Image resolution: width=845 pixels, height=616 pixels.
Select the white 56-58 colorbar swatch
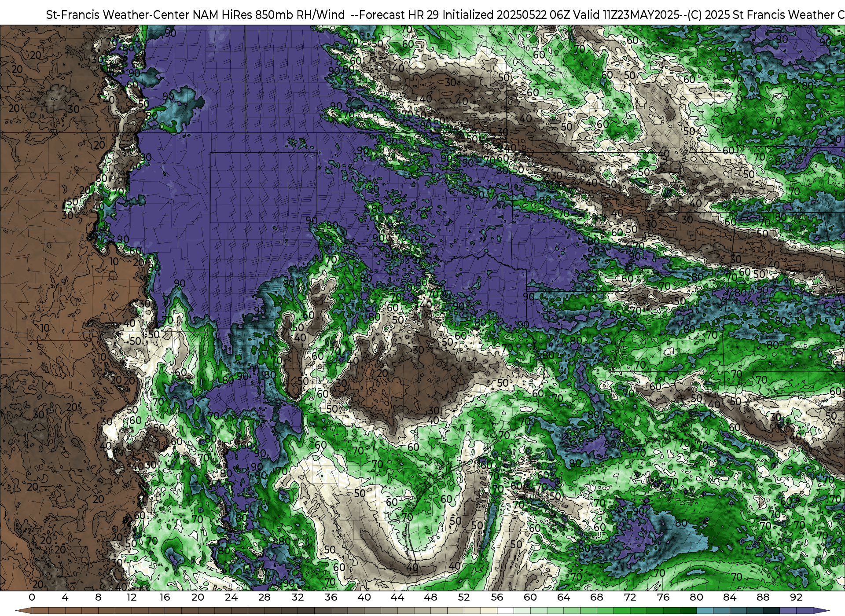point(505,611)
